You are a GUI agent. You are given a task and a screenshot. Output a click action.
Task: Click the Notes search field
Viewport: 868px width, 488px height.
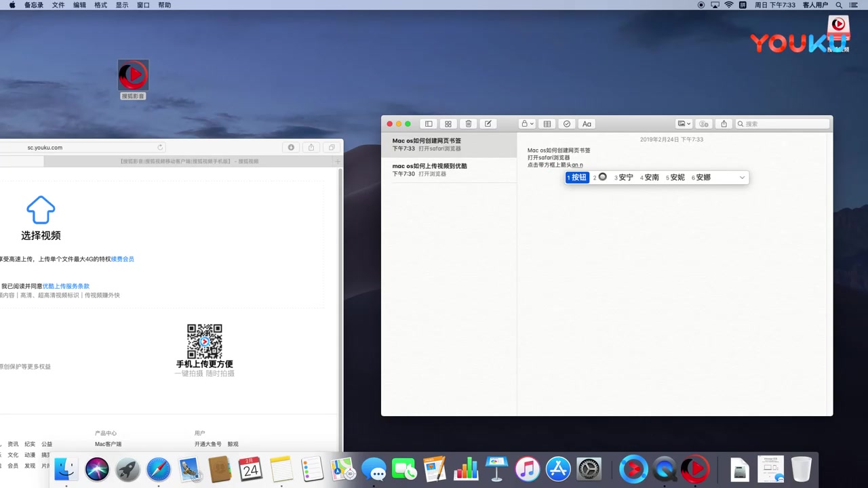click(x=783, y=124)
